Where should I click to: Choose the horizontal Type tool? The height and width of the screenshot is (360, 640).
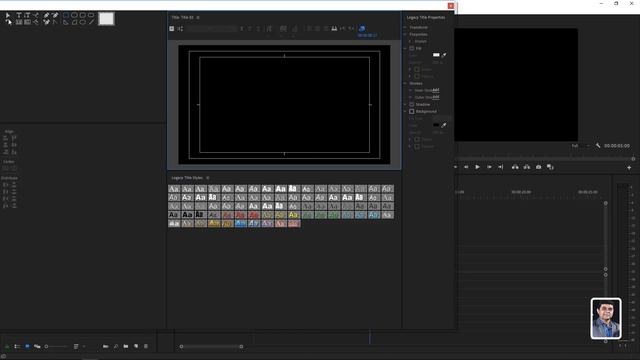18,15
